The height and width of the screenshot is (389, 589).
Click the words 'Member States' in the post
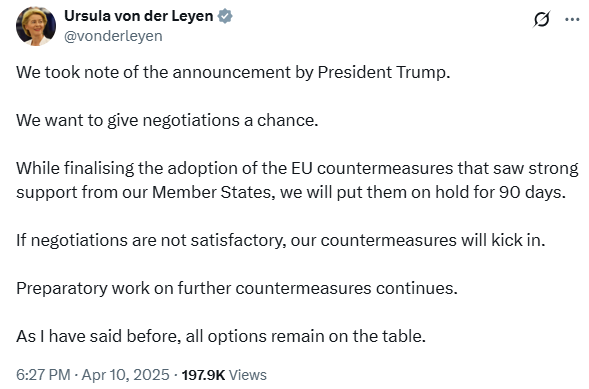pyautogui.click(x=213, y=192)
